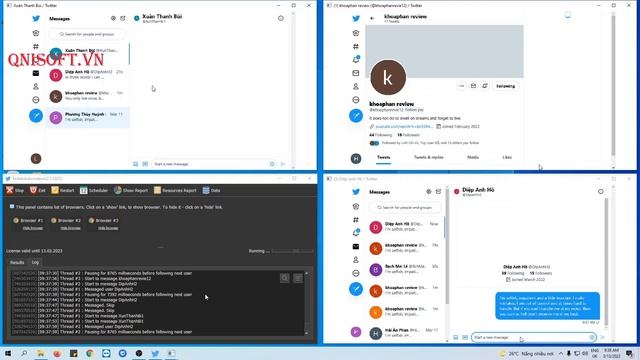Click 44 Following on khoaphan review profile
640x360 pixels.
(380, 135)
